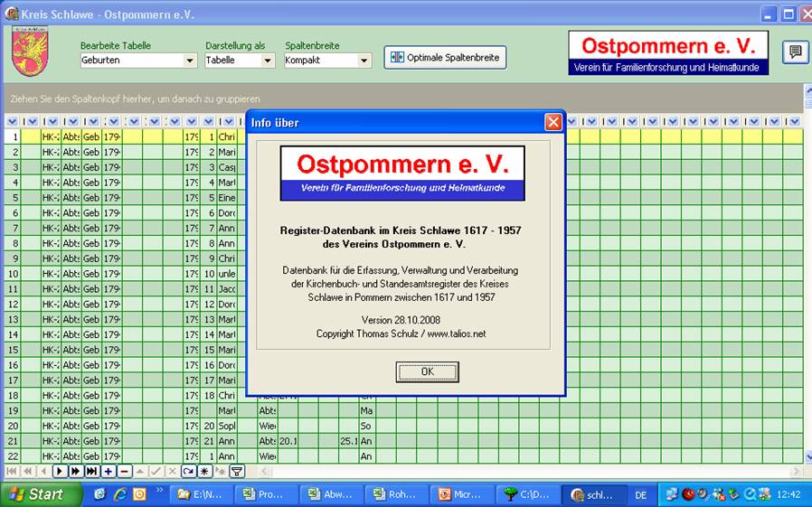Click the Optimale Spaltenbreite button

pyautogui.click(x=446, y=58)
